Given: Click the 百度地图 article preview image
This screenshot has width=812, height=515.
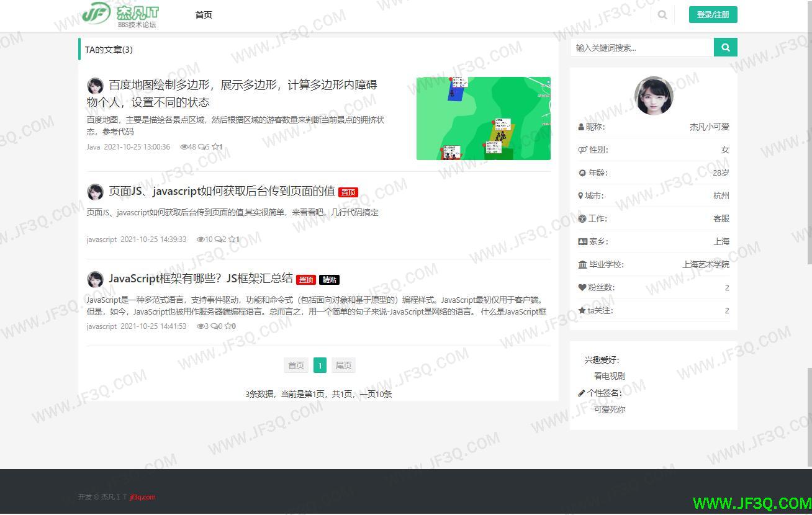Looking at the screenshot, I should 484,118.
